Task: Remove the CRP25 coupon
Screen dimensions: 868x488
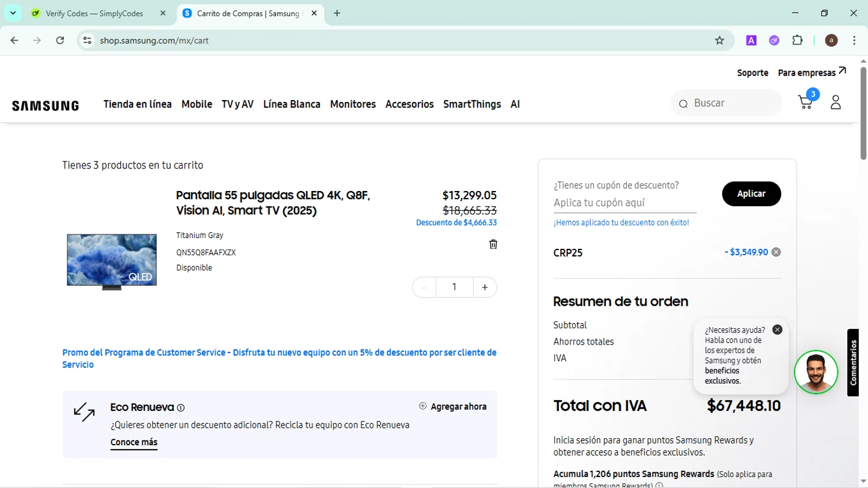Action: tap(777, 252)
